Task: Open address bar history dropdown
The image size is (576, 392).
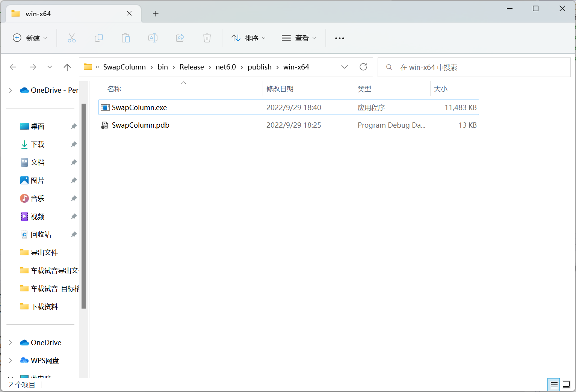Action: pyautogui.click(x=345, y=67)
